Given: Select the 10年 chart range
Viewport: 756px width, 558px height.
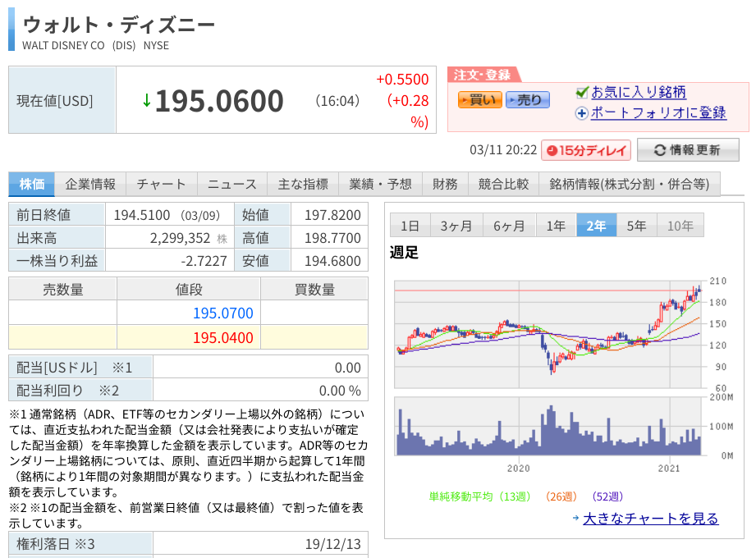Looking at the screenshot, I should tap(680, 225).
